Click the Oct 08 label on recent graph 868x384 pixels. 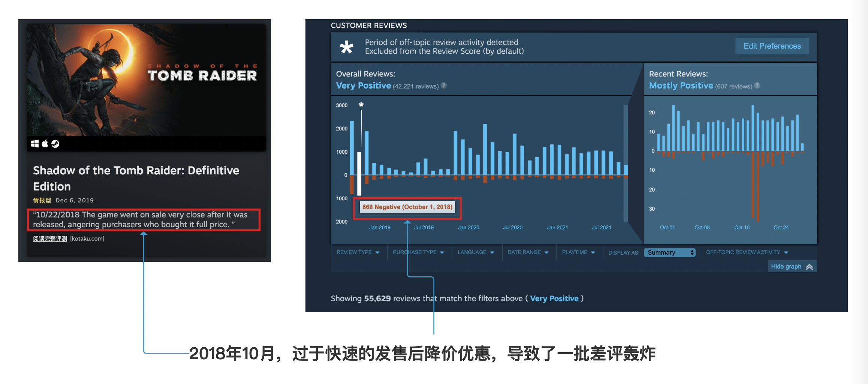702,228
